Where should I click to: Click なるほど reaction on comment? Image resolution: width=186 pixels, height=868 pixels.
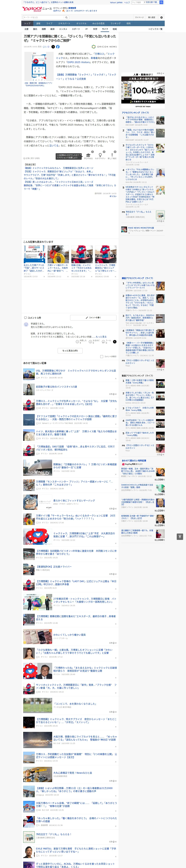click(91, 342)
